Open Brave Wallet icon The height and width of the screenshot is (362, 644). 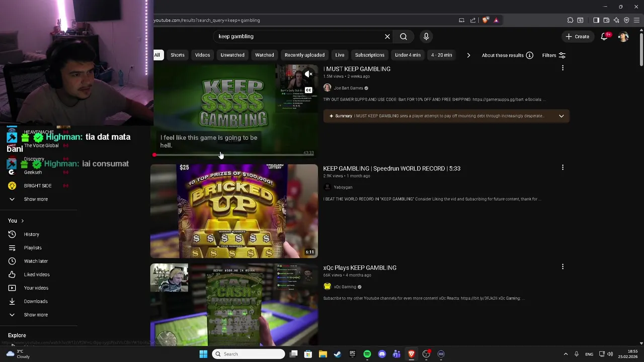[606, 20]
